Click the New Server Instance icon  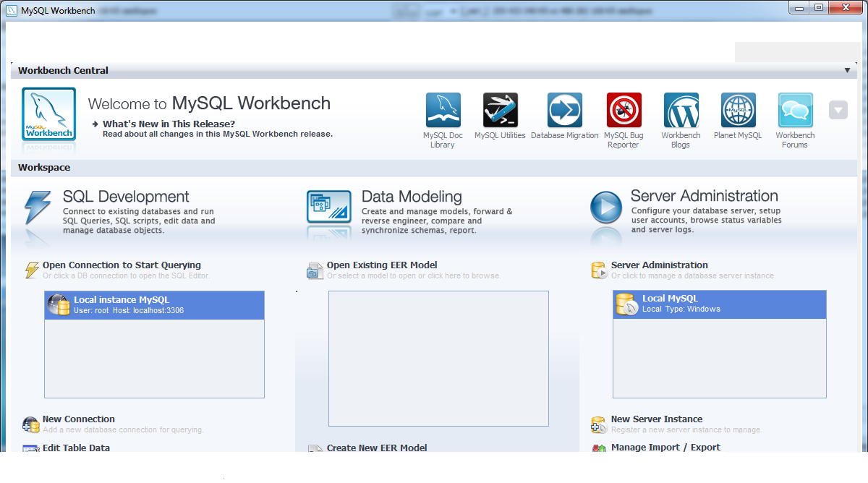click(x=599, y=424)
